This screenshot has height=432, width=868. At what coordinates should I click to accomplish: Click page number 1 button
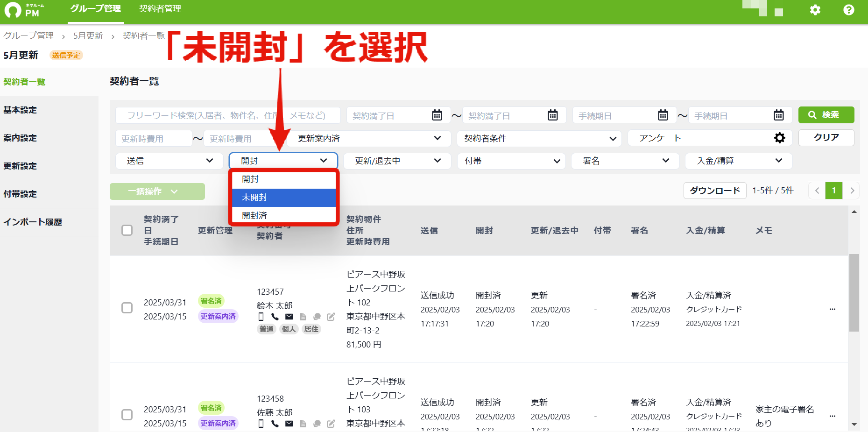pyautogui.click(x=834, y=191)
